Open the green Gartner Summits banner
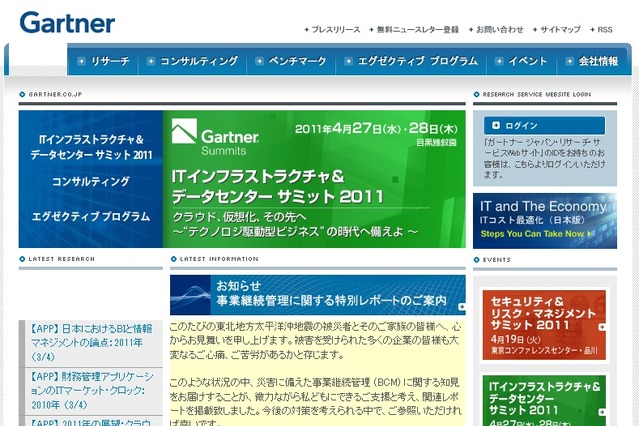The height and width of the screenshot is (426, 639). [314, 179]
